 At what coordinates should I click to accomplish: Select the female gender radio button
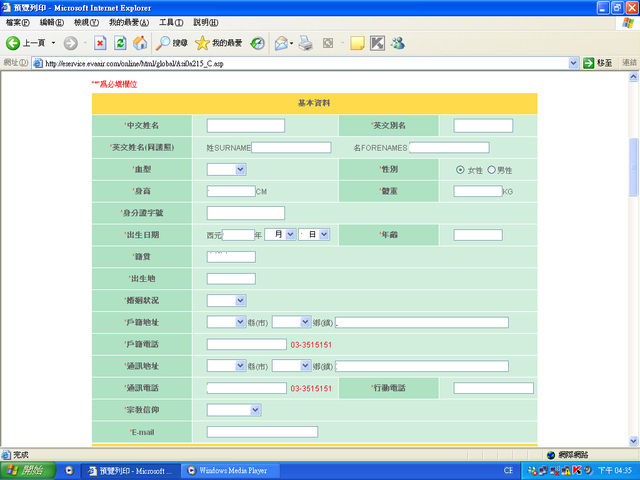click(460, 170)
